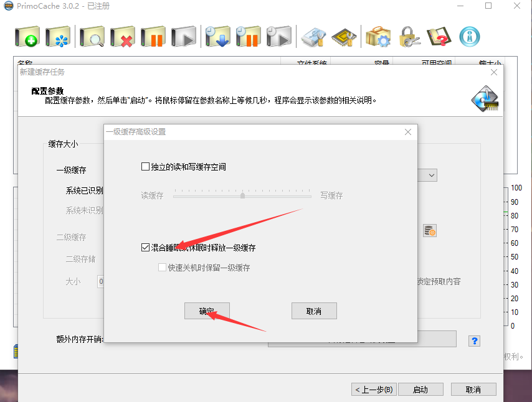The height and width of the screenshot is (402, 532).
Task: Expand the dropdown arrow in the cache size section
Action: pos(431,175)
